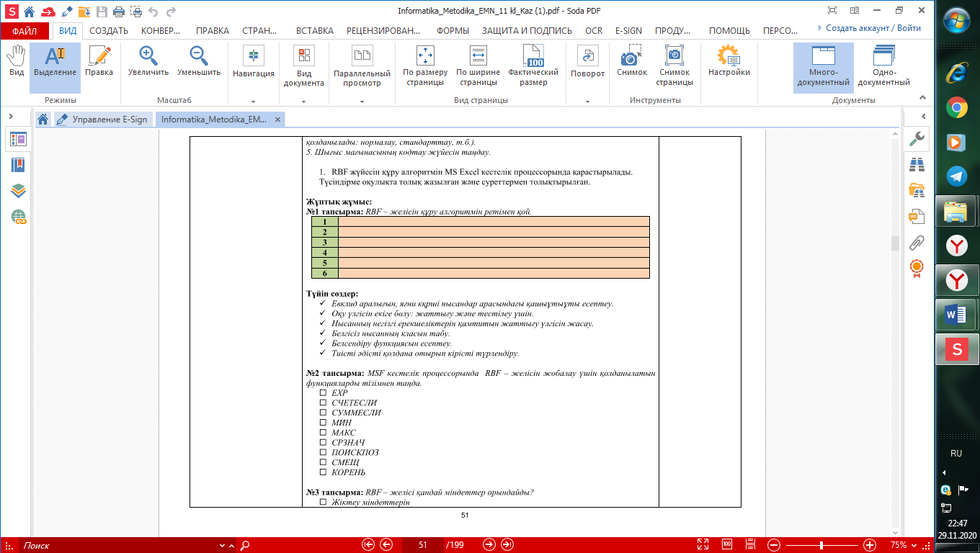Click the Уменьшить zoom-out magnifier

pos(199,60)
